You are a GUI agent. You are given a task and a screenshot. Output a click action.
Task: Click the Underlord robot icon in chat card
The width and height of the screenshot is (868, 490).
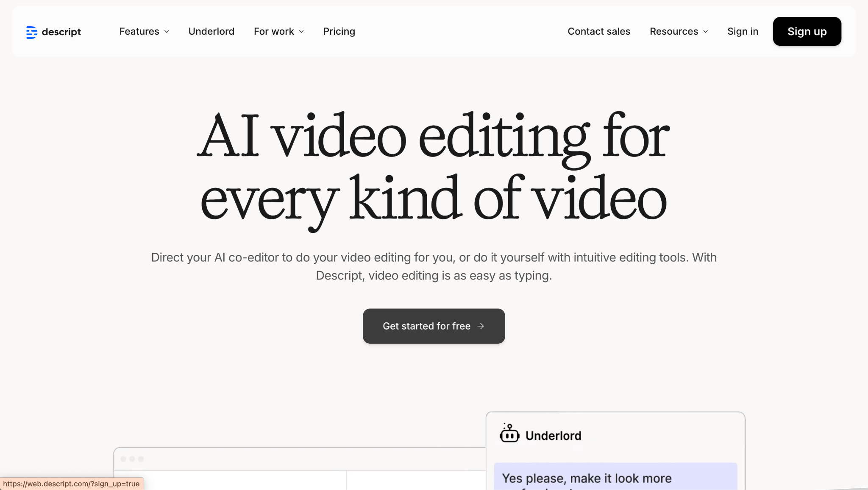[x=509, y=434]
